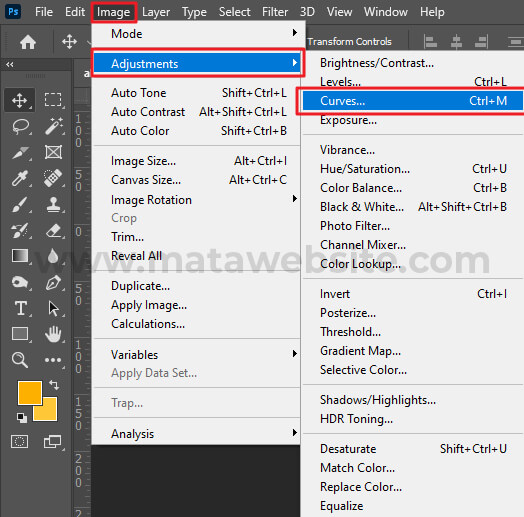Viewport: 524px width, 517px height.
Task: Choose Brightness/Contrast… adjustment
Action: [413, 63]
